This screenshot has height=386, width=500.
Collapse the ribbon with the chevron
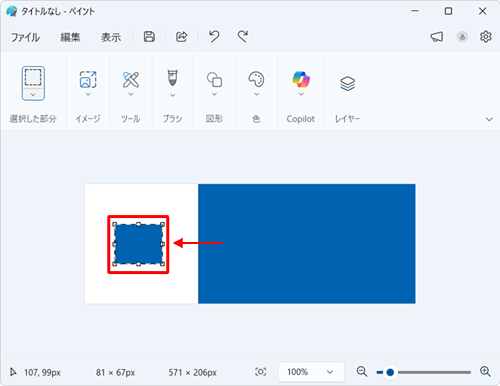click(x=489, y=119)
